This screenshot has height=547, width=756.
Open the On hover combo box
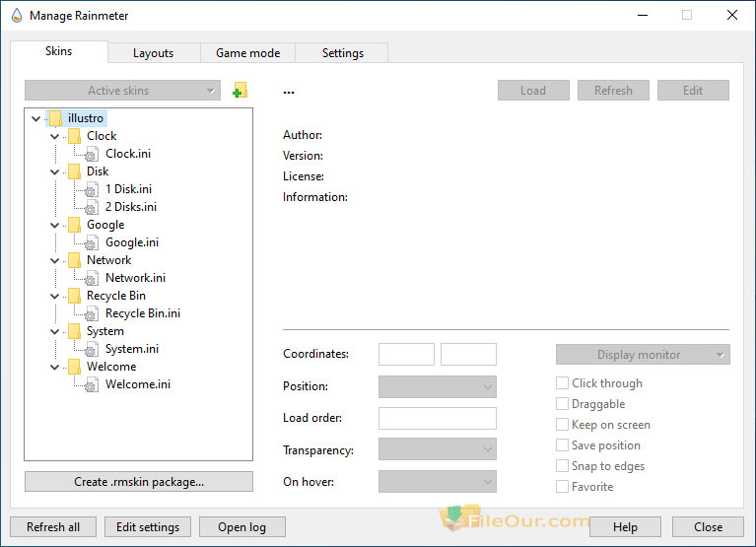pos(438,481)
